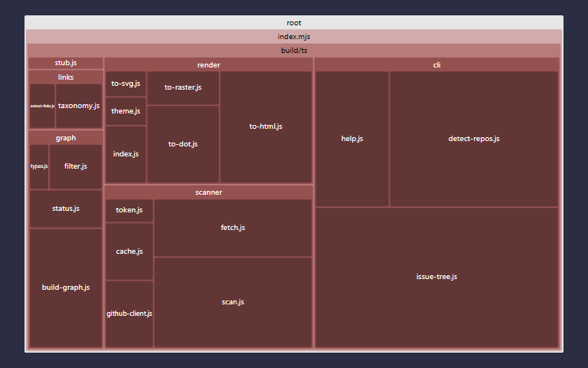
Task: Open the to-html.js cell
Action: [266, 127]
